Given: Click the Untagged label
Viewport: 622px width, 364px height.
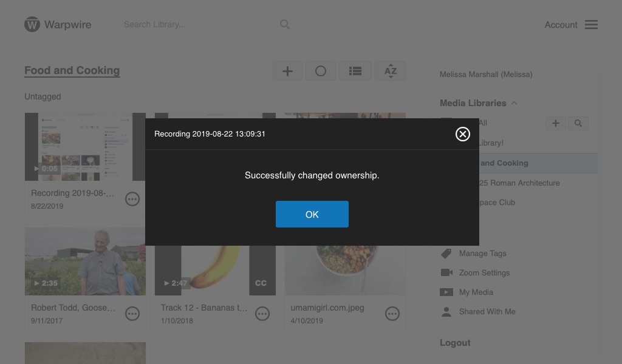Looking at the screenshot, I should [x=43, y=96].
